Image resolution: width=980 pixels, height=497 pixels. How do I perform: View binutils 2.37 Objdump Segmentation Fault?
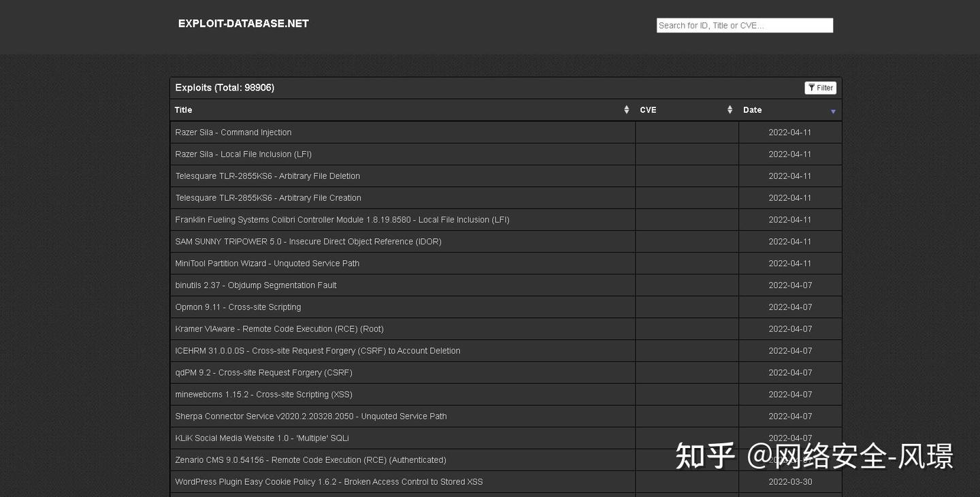pos(256,285)
